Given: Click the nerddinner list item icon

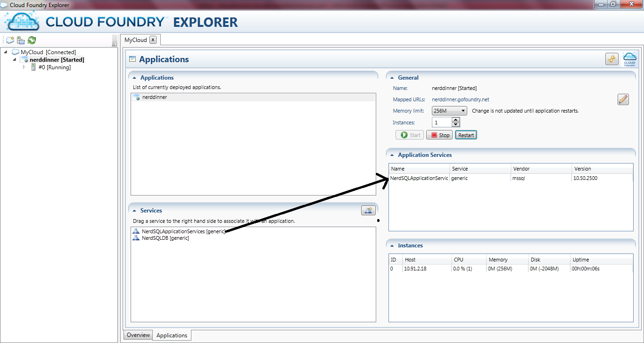Looking at the screenshot, I should [x=137, y=97].
